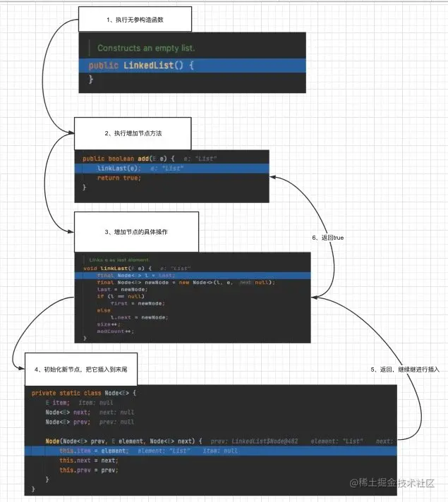
Task: Click the 'else' keyword line
Action: pos(104,310)
